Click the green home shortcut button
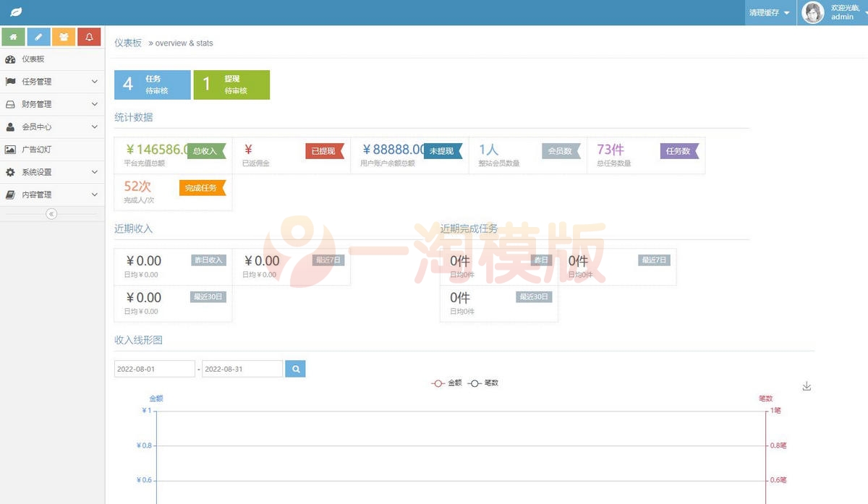868x504 pixels. pos(14,36)
